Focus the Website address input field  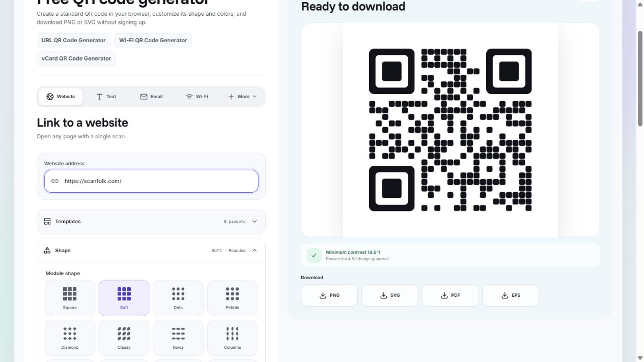tap(151, 181)
